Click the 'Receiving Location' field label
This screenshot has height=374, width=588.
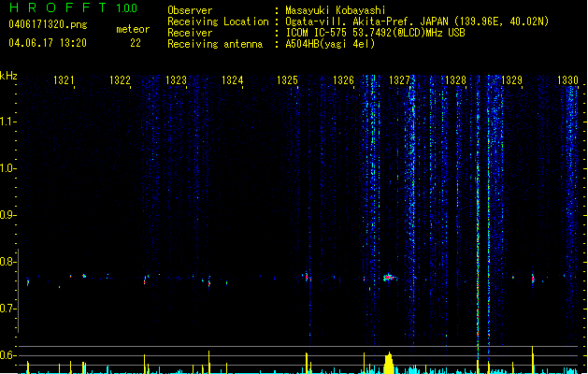[218, 22]
